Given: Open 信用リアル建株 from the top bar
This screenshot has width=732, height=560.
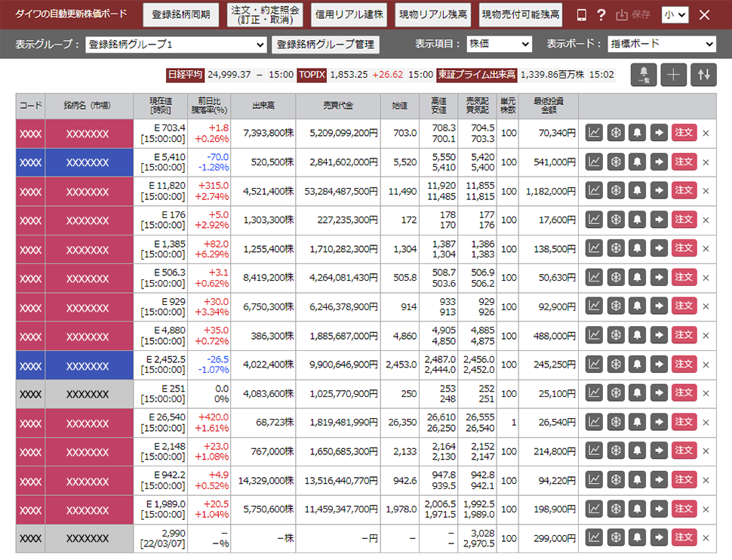Looking at the screenshot, I should (349, 14).
